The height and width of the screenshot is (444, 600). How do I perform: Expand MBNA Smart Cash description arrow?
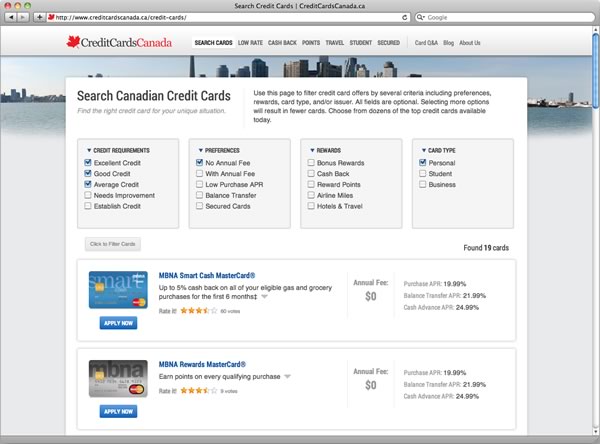[264, 297]
